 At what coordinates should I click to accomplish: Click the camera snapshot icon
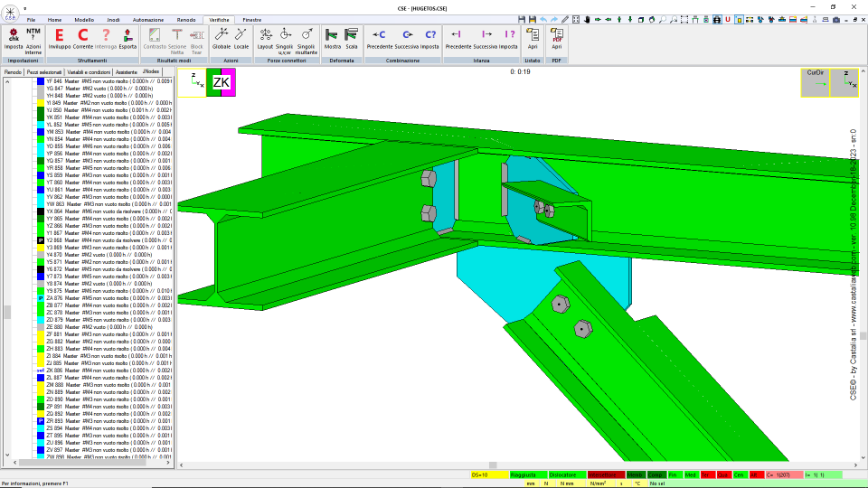click(836, 19)
